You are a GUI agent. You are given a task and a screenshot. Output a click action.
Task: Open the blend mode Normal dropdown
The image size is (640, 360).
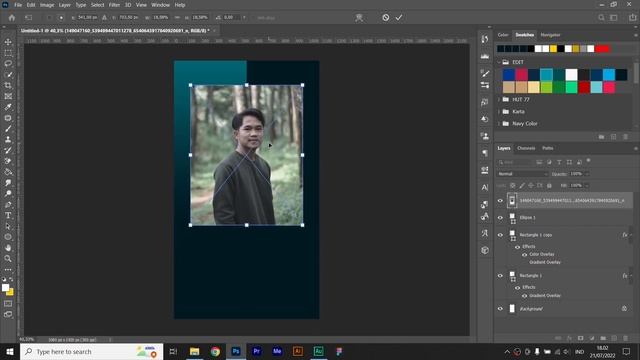pos(522,174)
